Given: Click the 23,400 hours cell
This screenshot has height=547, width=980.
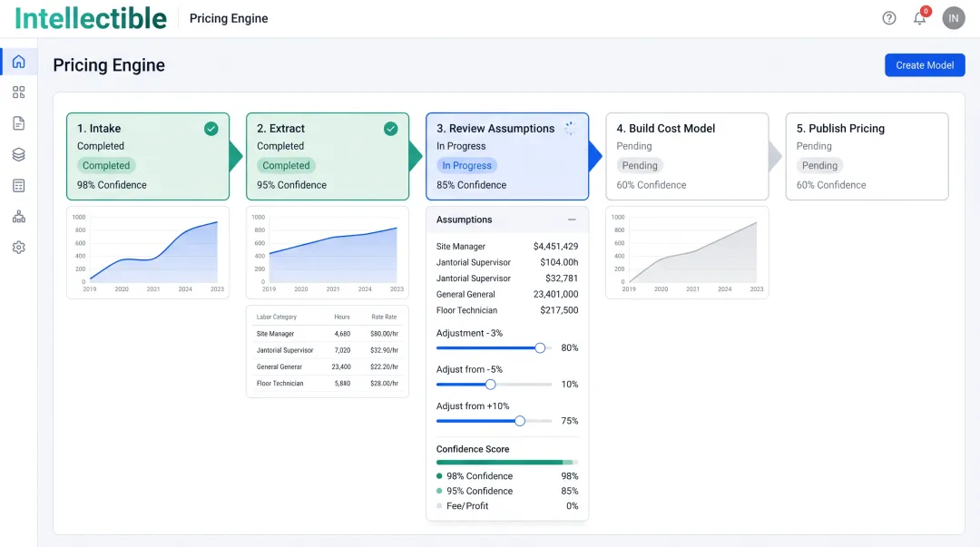Looking at the screenshot, I should pyautogui.click(x=341, y=367).
